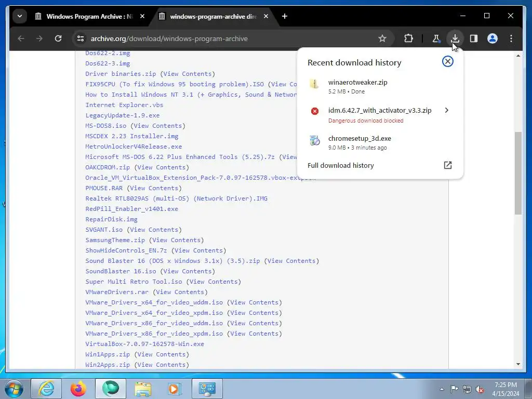Screen dimensions: 532x399
Task: Click the red blocked download icon
Action: point(314,111)
